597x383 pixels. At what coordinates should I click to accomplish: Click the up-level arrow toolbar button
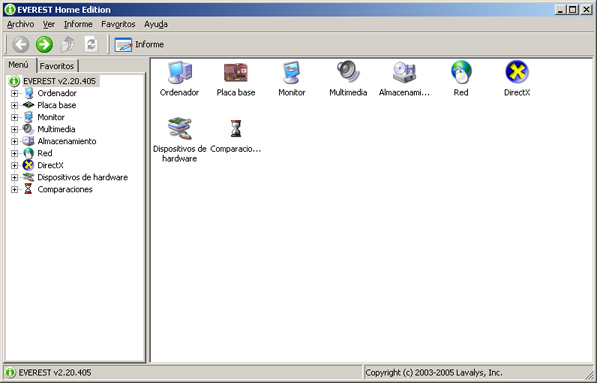pos(68,44)
